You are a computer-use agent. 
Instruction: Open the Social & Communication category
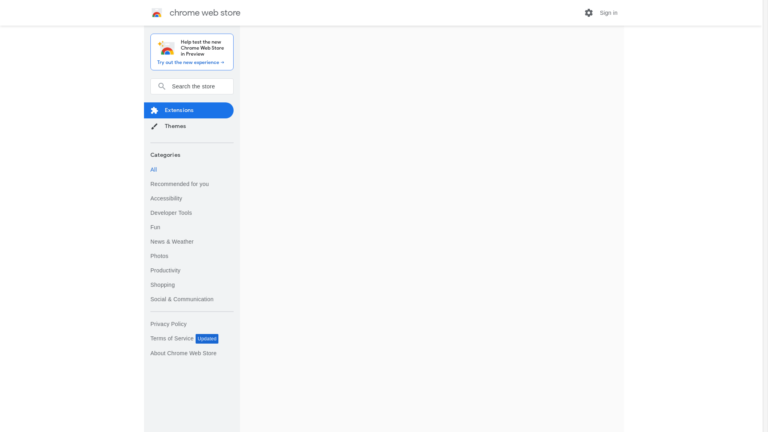click(x=182, y=299)
